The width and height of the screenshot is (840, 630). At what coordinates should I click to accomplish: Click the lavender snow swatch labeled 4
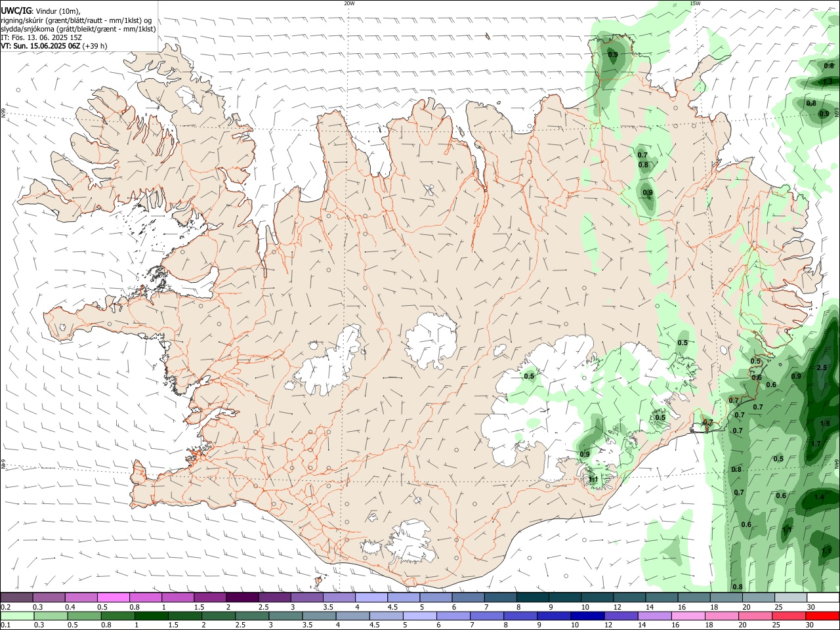point(371,597)
